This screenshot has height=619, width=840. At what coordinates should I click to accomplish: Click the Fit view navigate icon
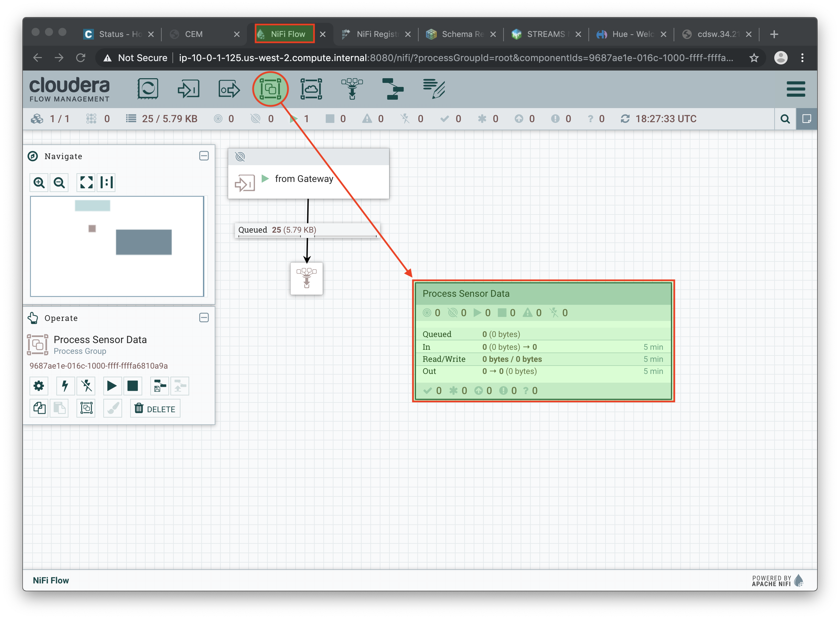(86, 183)
